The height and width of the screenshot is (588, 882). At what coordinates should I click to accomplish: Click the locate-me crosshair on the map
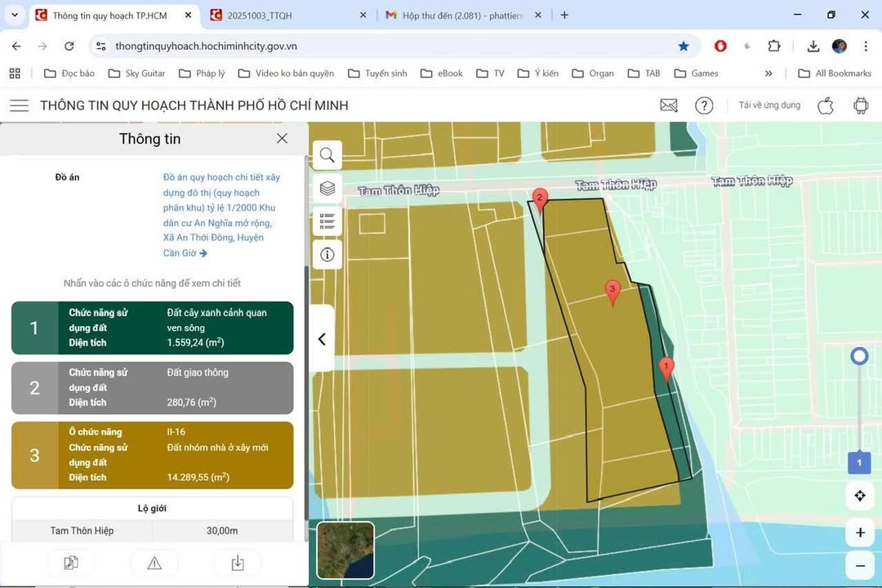[x=860, y=495]
